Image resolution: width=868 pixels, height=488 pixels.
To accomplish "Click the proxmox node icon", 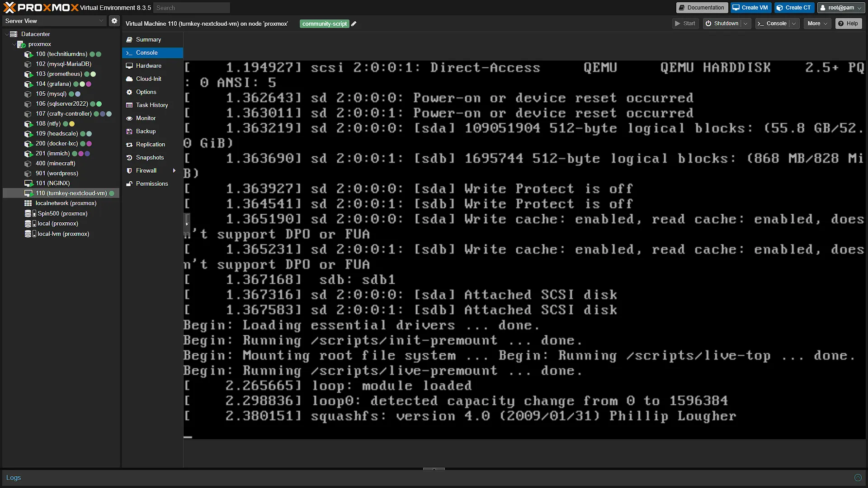I will (x=21, y=44).
